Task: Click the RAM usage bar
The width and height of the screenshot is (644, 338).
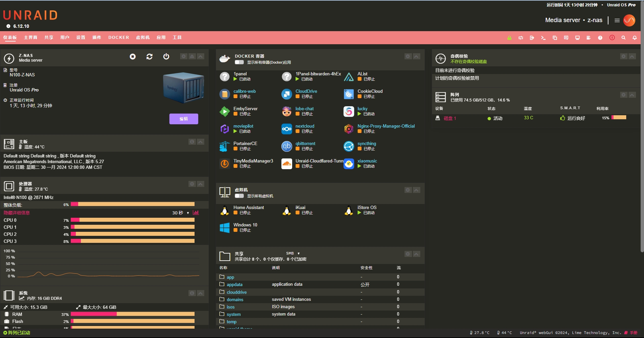Action: click(132, 314)
